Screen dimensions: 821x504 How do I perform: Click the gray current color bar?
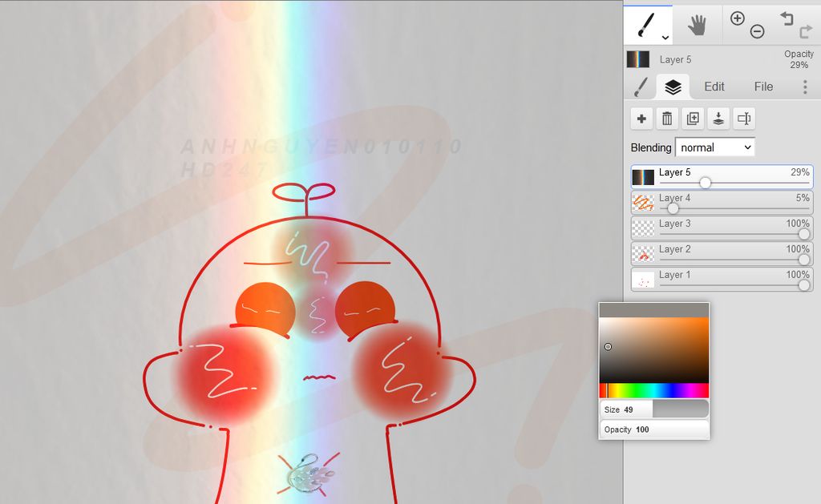click(654, 310)
